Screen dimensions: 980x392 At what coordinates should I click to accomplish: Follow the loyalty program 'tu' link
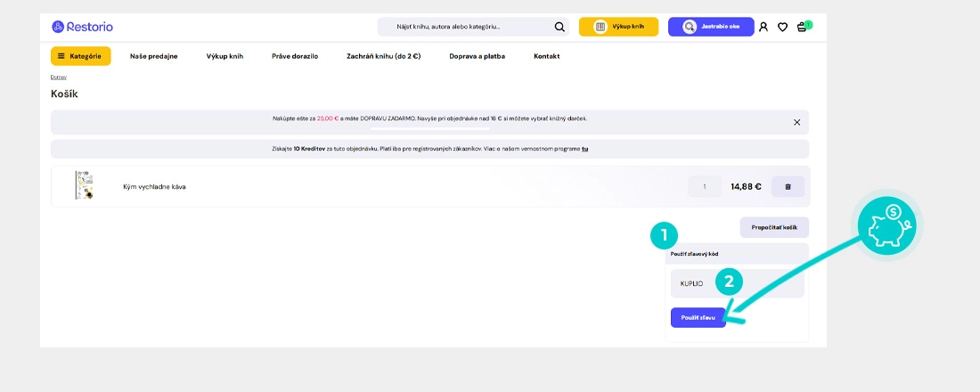point(585,149)
